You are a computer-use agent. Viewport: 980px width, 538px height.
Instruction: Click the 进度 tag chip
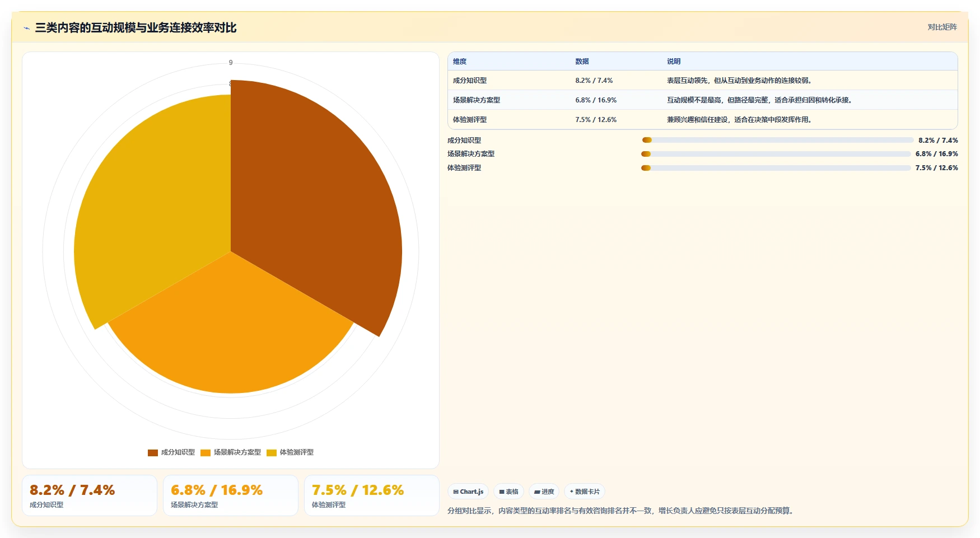(544, 492)
